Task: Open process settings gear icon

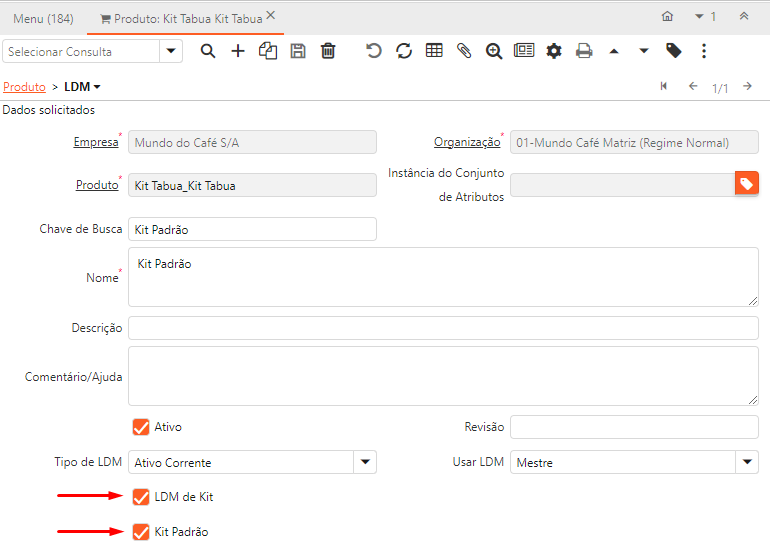Action: point(554,51)
